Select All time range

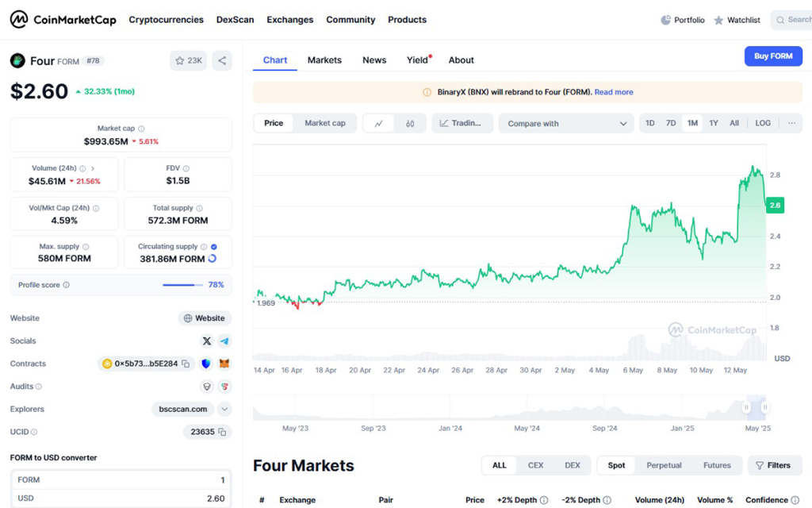tap(734, 123)
